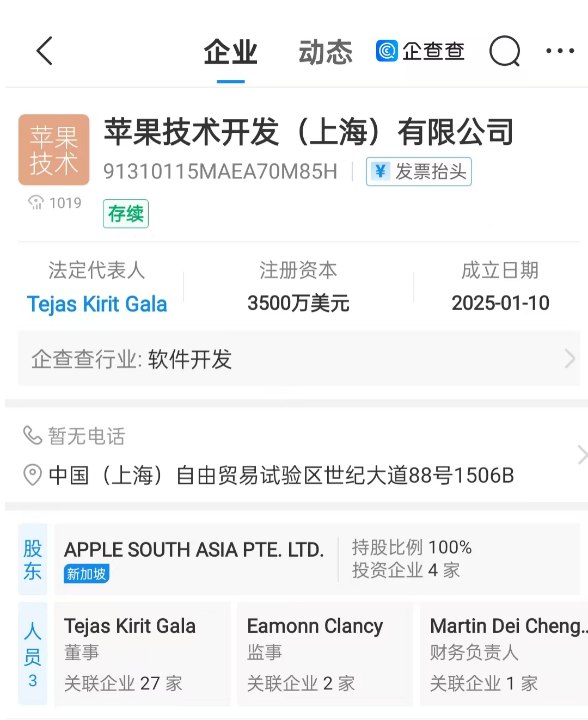Tap the 新加坡 tag under shareholder
Image resolution: width=588 pixels, height=720 pixels.
pos(87,574)
